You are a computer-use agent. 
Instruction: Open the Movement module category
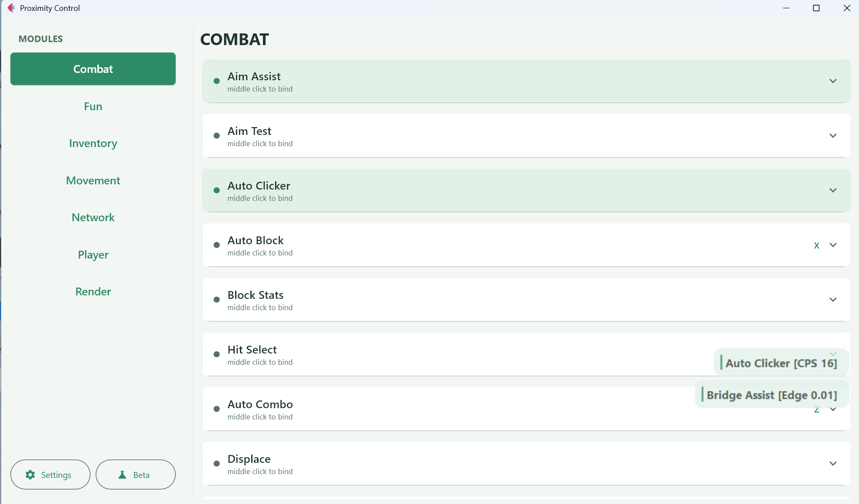coord(93,180)
